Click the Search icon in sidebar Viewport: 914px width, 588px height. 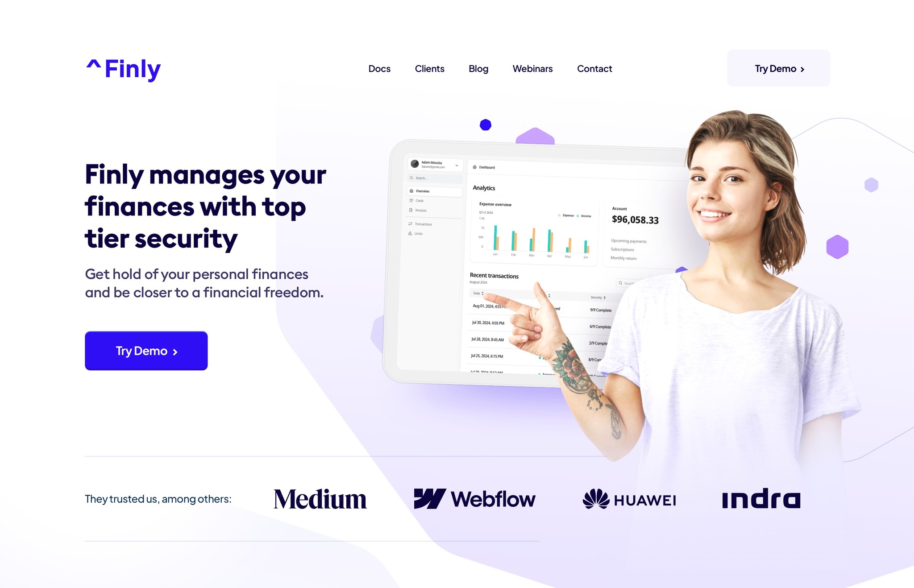click(411, 178)
